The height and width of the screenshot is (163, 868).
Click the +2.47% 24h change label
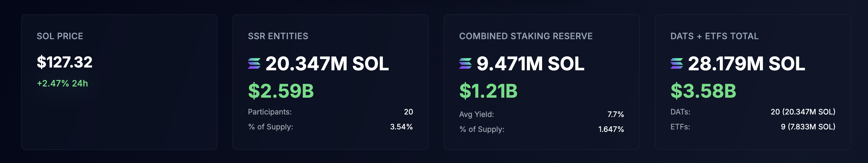tap(62, 83)
